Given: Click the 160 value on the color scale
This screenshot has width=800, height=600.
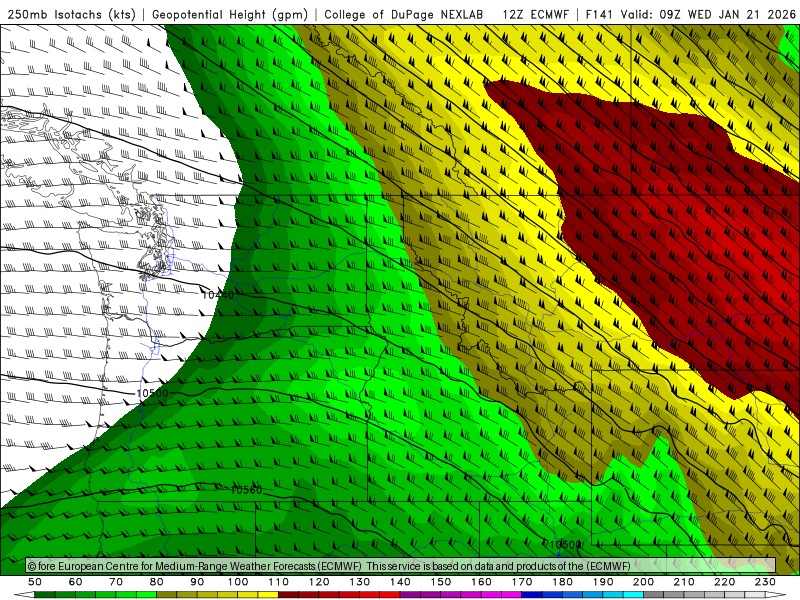Looking at the screenshot, I should pos(482,582).
